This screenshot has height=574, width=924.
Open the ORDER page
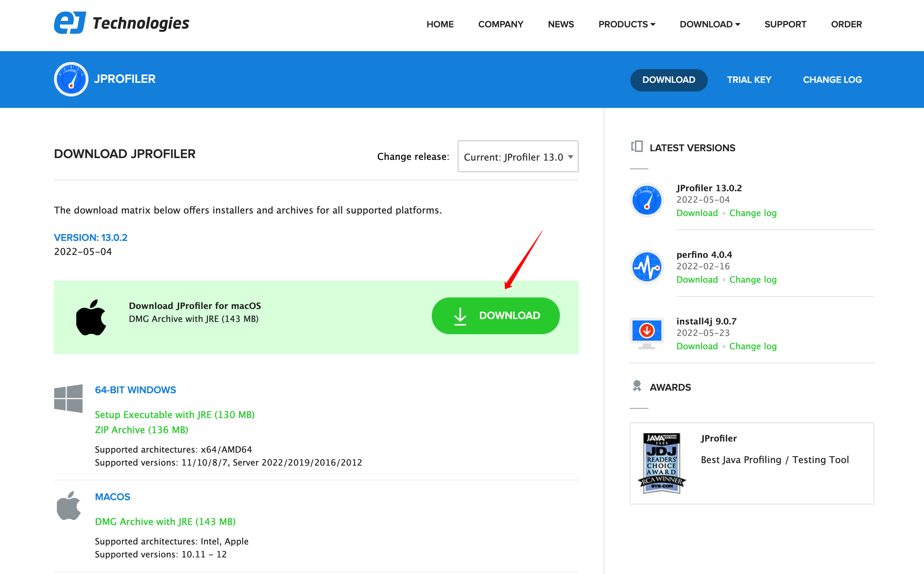tap(846, 24)
